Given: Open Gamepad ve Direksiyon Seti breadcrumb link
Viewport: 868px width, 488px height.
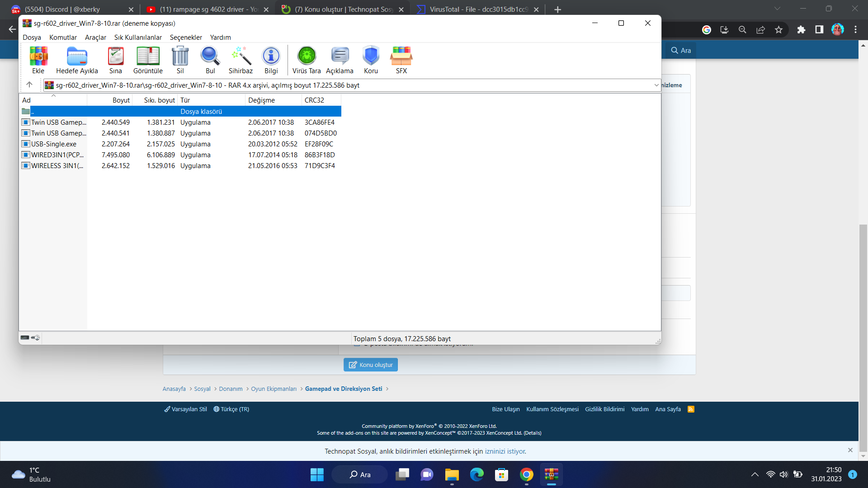Looking at the screenshot, I should point(343,389).
